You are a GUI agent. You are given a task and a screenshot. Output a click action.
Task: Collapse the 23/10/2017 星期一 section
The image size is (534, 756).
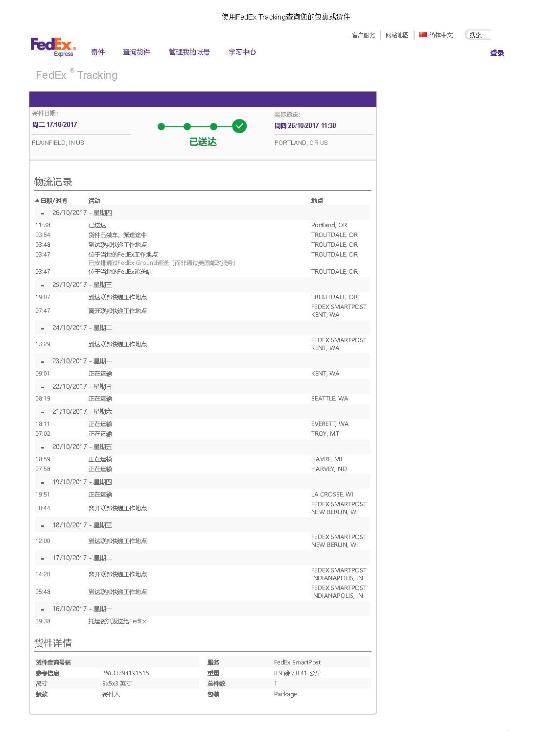point(43,362)
